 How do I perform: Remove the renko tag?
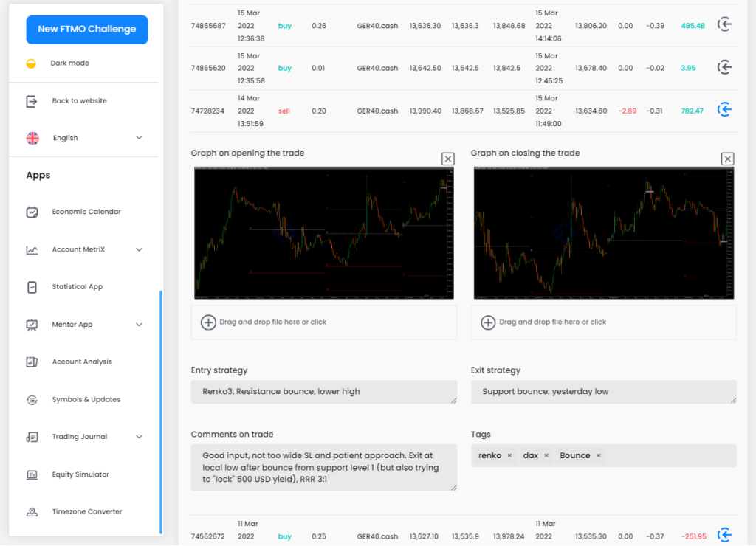509,456
